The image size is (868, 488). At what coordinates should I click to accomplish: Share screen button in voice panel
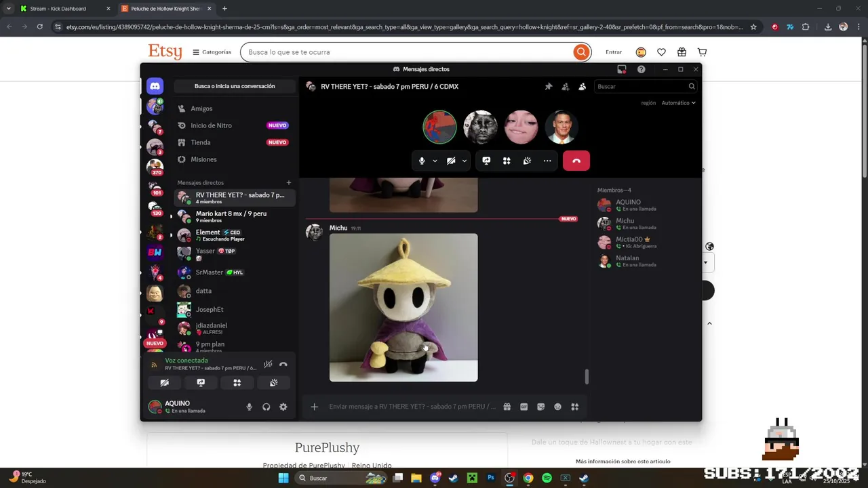pos(201,382)
